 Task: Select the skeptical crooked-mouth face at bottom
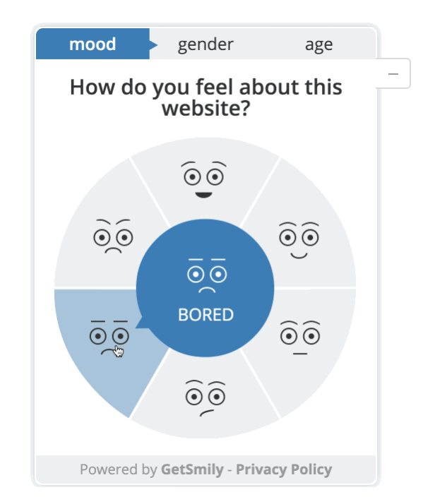tap(205, 398)
